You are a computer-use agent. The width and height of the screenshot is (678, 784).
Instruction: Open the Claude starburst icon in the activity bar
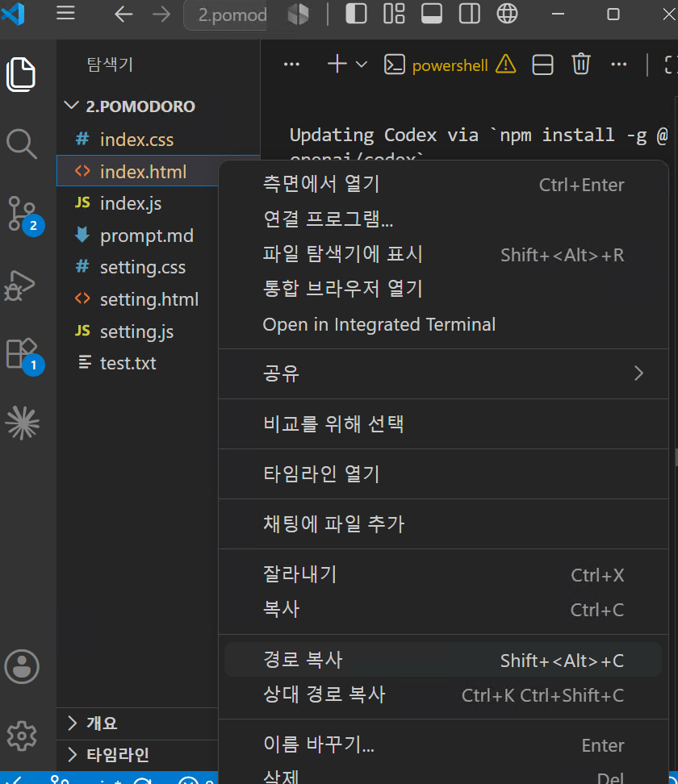click(x=22, y=423)
